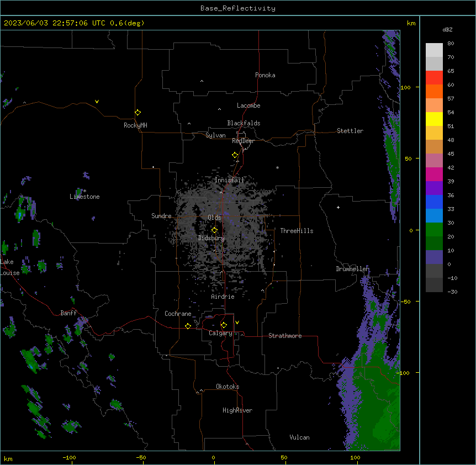The width and height of the screenshot is (476, 465).
Task: Click the Banff label
Action: 68,313
